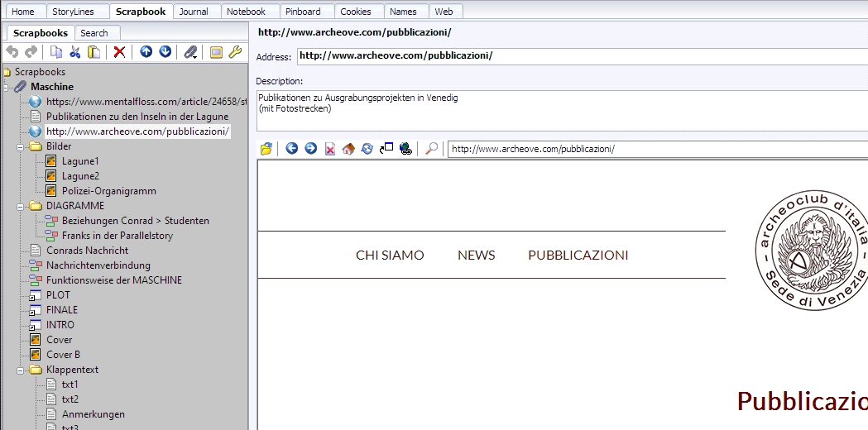Screen dimensions: 868x430
Task: Click the browser URL bar
Action: pos(658,149)
